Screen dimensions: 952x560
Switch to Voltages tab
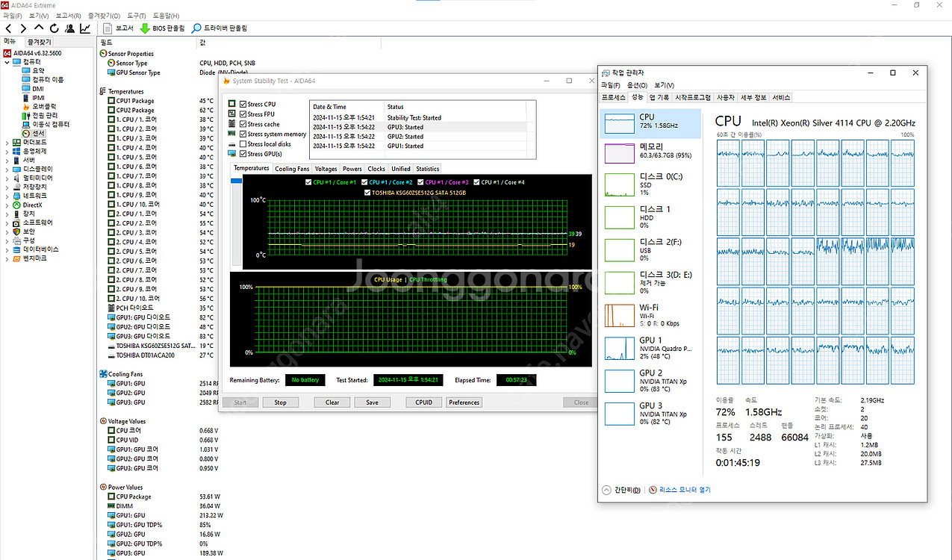pos(326,169)
